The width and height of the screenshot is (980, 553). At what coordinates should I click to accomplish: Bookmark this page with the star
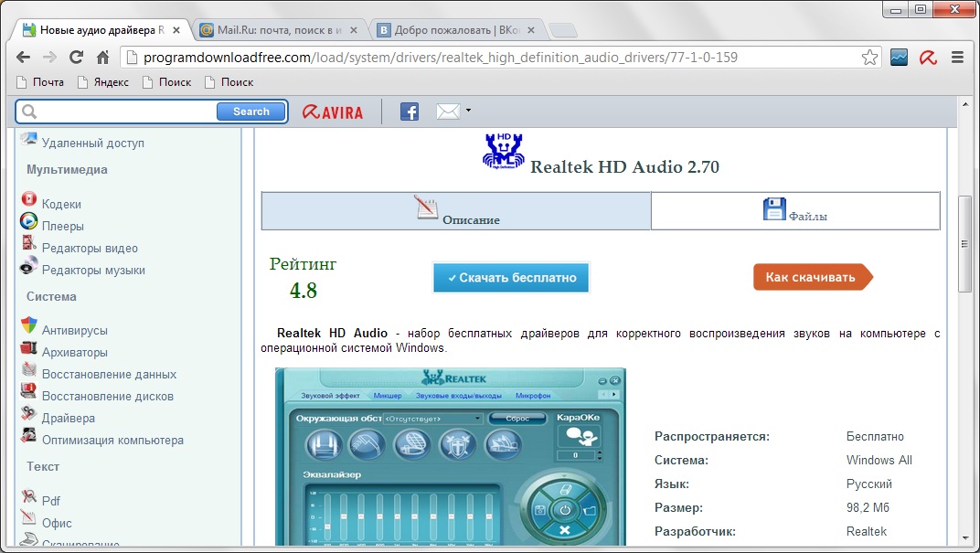pos(869,58)
